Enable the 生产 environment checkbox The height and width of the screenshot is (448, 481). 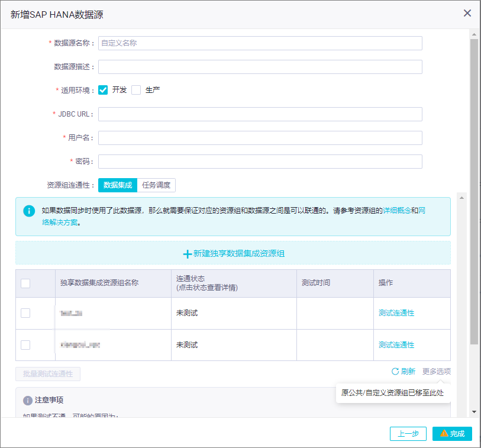[136, 90]
